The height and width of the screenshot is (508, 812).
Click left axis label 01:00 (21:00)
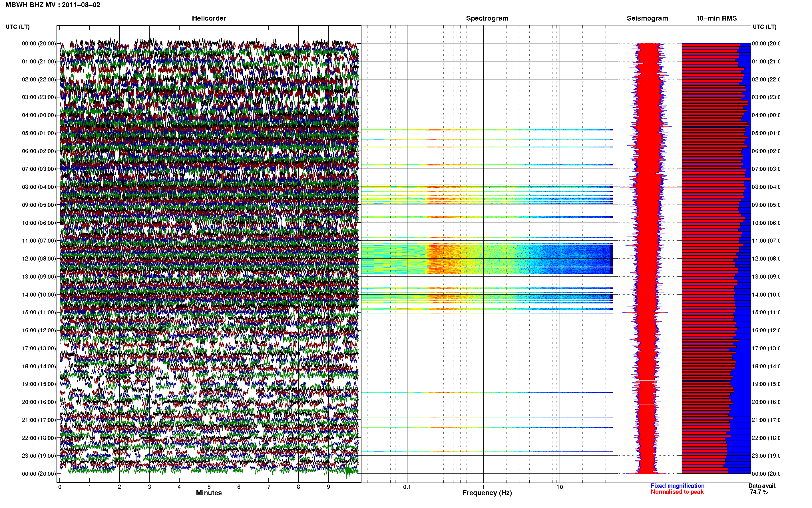(x=39, y=61)
